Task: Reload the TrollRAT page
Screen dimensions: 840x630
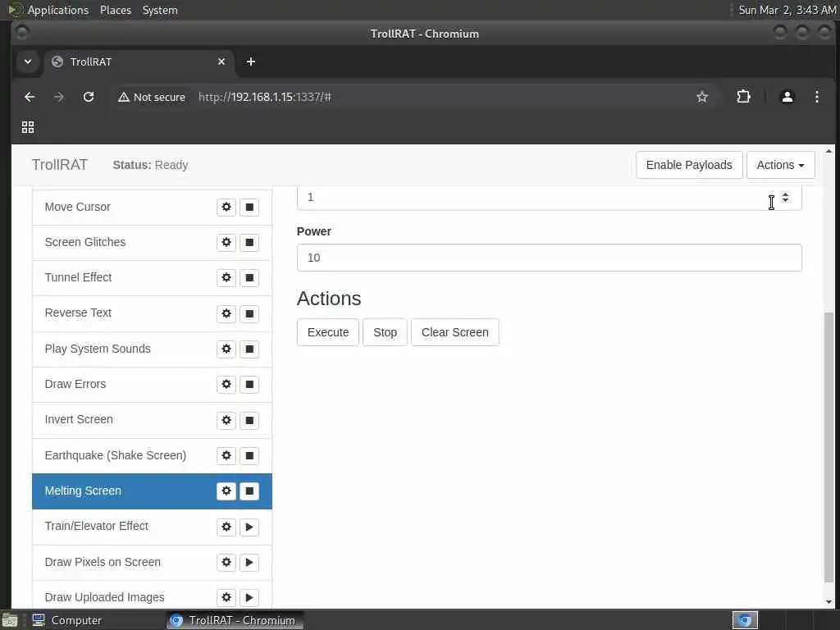Action: (89, 97)
